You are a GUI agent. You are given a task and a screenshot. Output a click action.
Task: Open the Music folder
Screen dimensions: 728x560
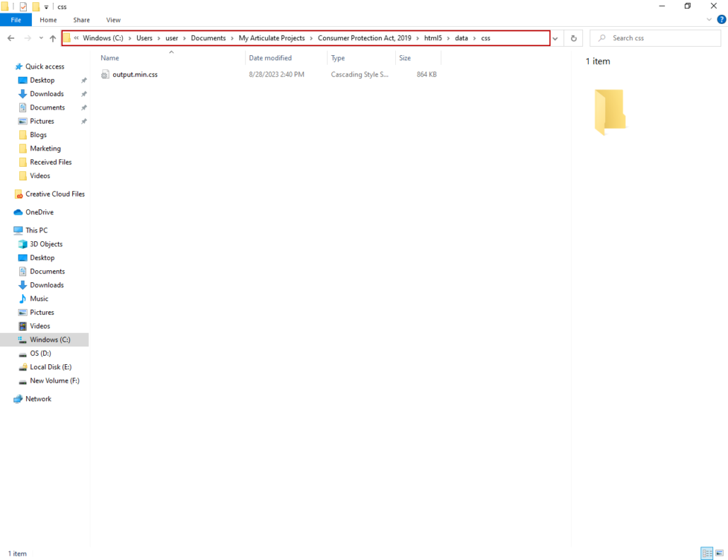pos(39,298)
